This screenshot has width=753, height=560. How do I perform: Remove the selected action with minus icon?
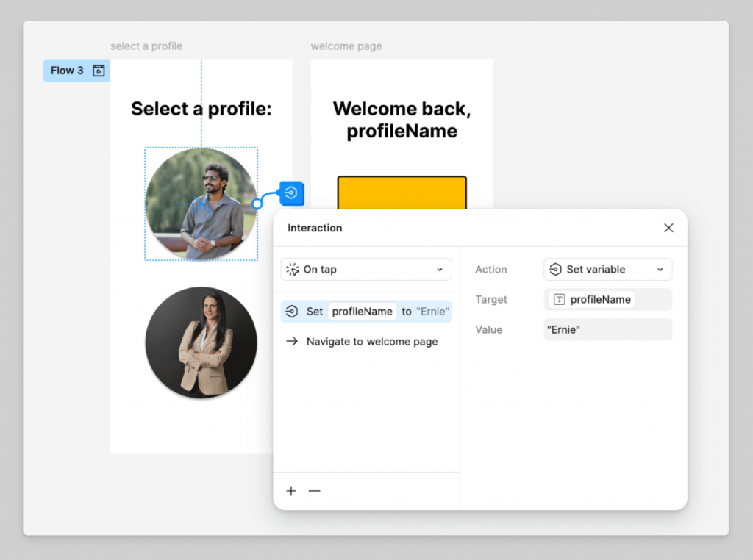[315, 491]
